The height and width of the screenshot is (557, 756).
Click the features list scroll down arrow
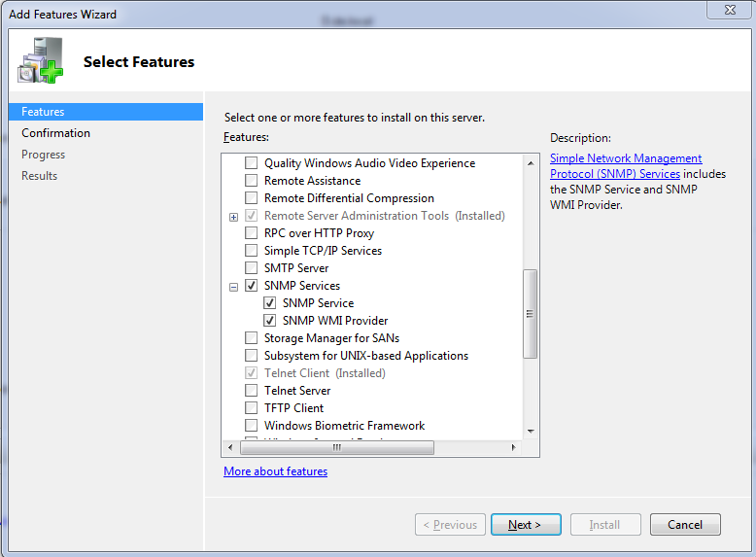pos(531,431)
